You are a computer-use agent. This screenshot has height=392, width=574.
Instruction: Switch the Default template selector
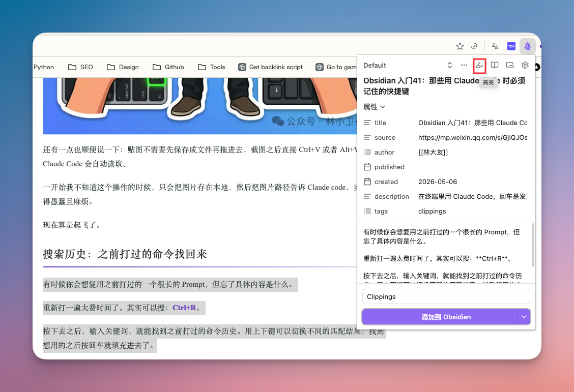(408, 65)
